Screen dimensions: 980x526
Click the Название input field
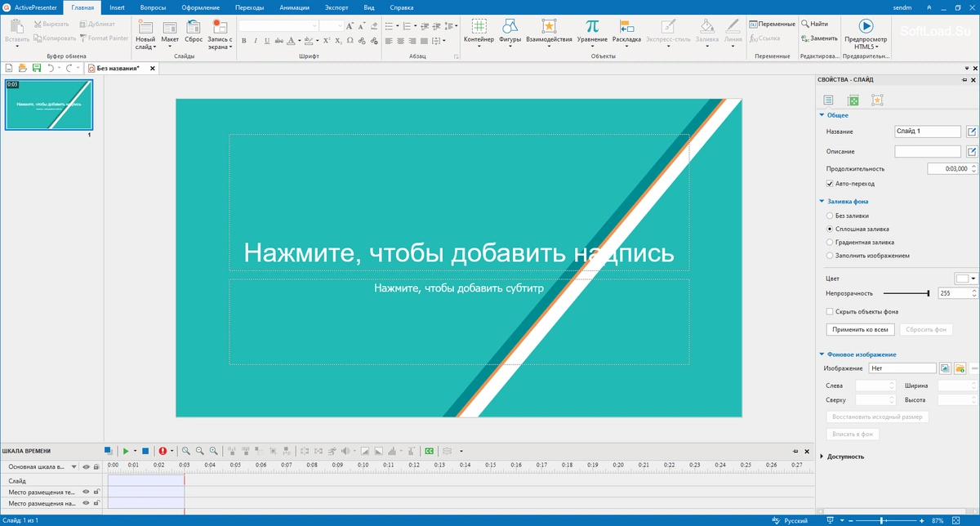click(928, 131)
